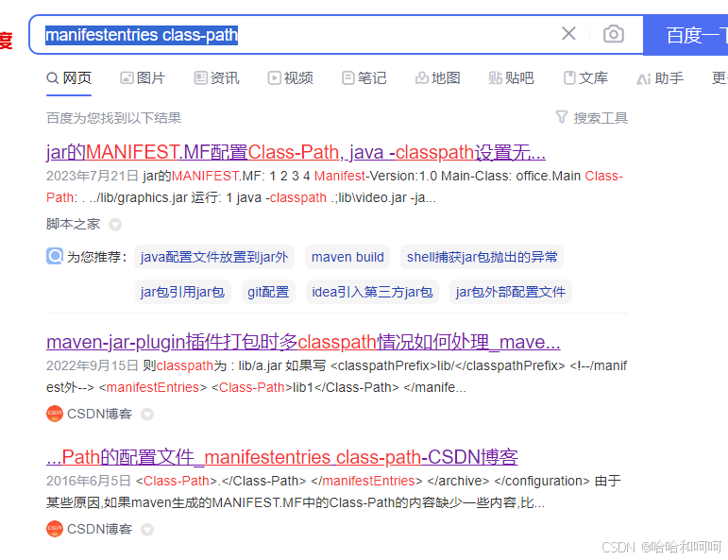Go to the 地图 tab
The height and width of the screenshot is (560, 728).
tap(437, 78)
